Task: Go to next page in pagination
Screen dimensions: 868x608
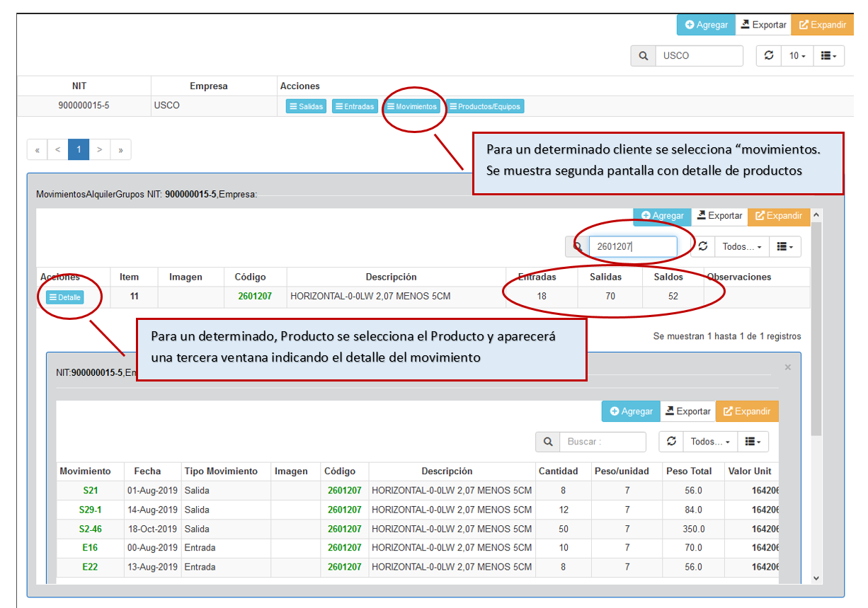Action: click(x=100, y=150)
